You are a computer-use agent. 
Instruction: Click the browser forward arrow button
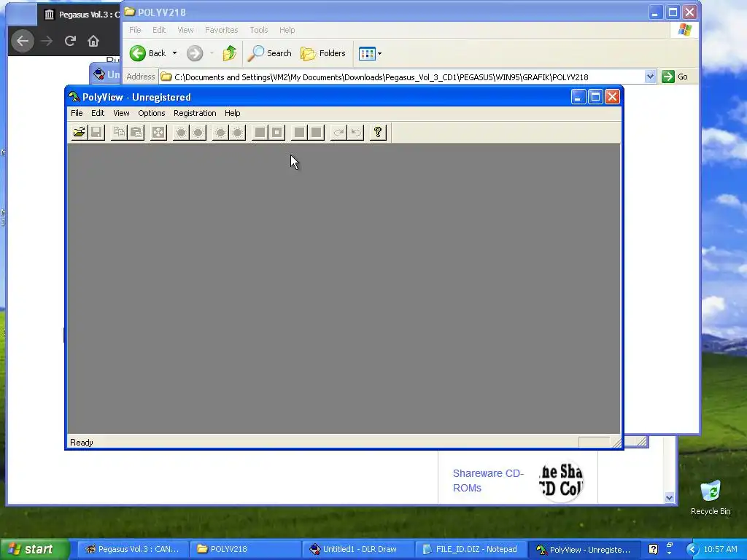click(x=47, y=41)
